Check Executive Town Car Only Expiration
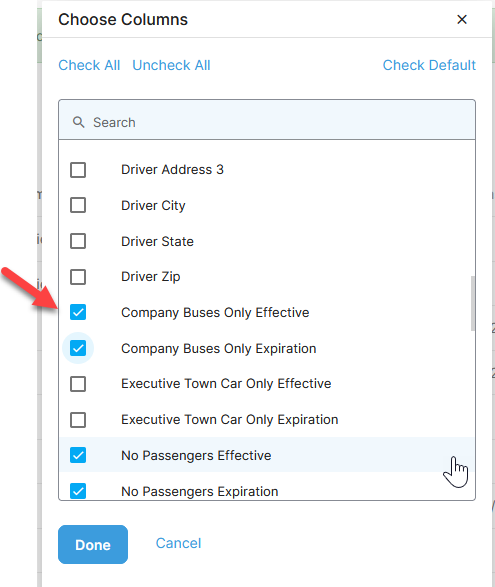This screenshot has height=587, width=495. click(78, 420)
